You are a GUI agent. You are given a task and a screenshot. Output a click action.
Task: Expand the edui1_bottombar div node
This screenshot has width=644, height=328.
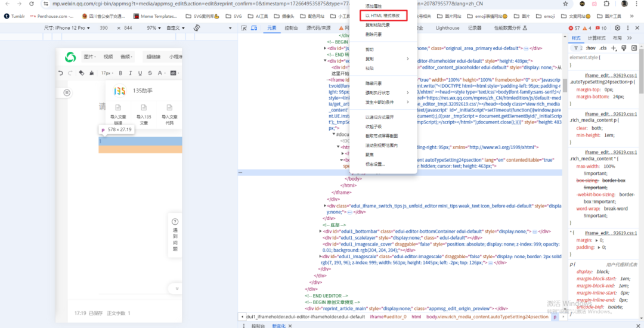[x=321, y=231]
